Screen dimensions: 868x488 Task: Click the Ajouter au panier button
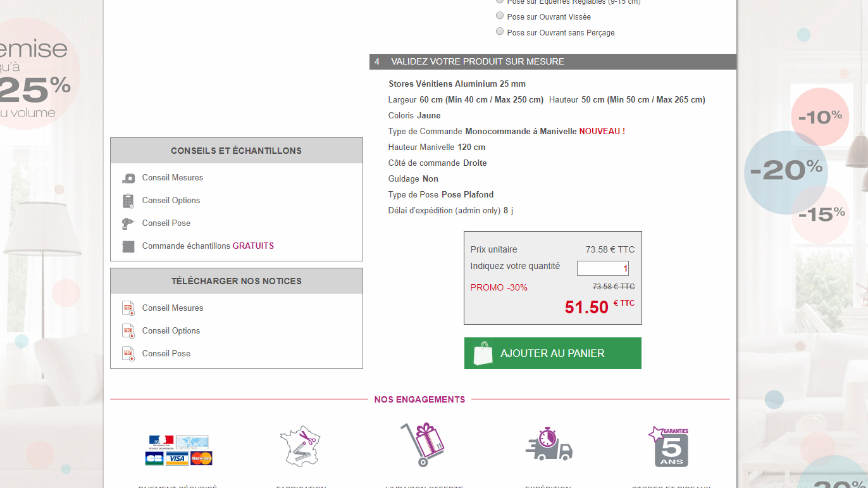point(552,353)
